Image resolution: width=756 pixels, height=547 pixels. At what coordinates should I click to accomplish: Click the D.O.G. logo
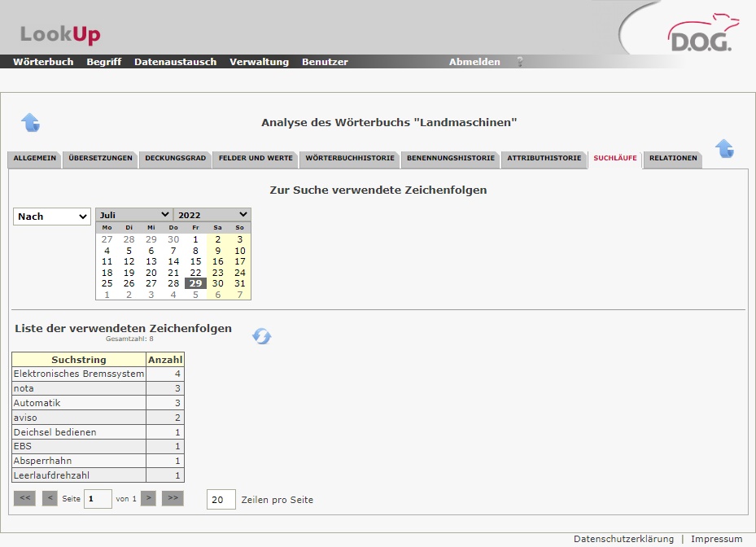pos(699,34)
